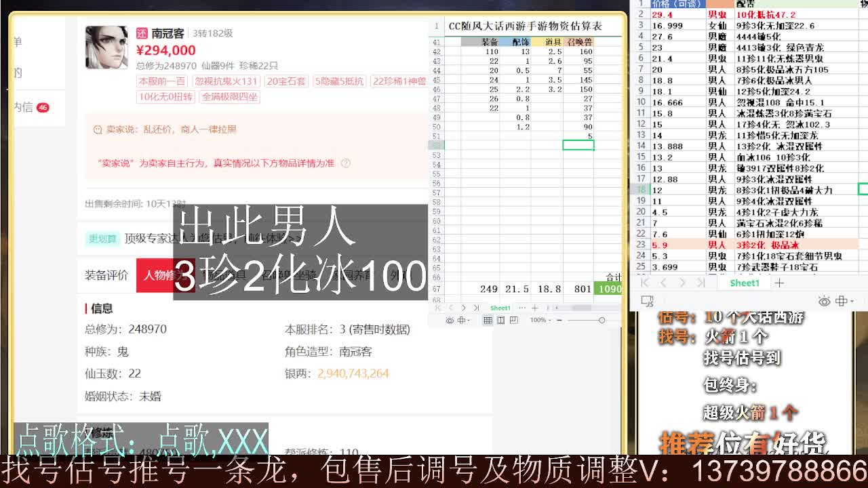
Task: Select the green total cell 1090
Action: (x=609, y=289)
